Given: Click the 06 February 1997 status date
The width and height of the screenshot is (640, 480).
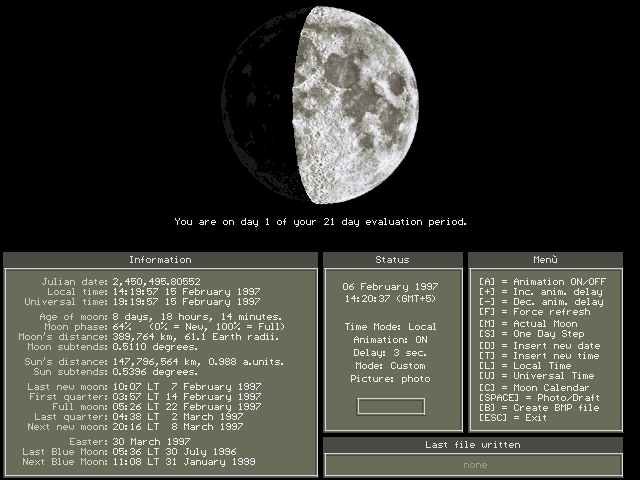Looking at the screenshot, I should pos(391,286).
